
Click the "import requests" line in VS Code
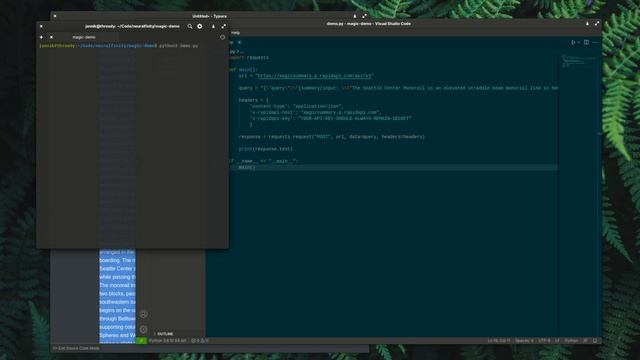pos(248,58)
